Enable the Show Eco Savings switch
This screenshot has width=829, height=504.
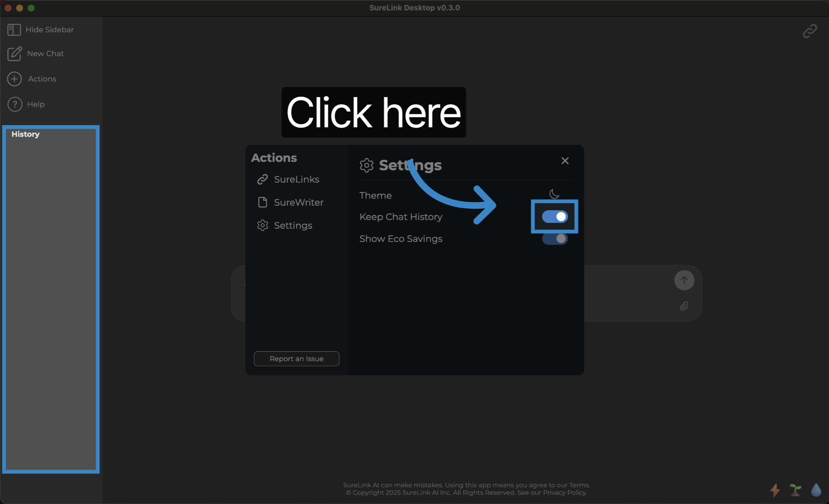coord(555,239)
